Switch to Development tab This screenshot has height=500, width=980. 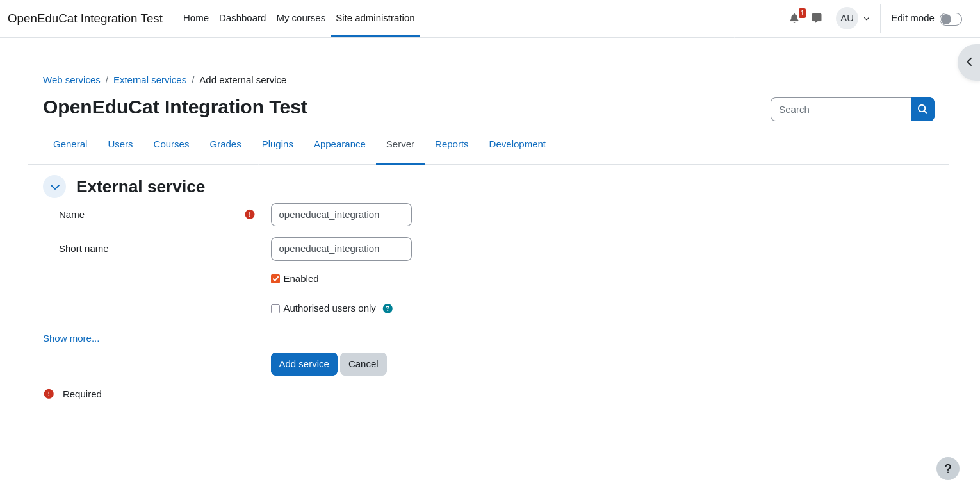(x=518, y=144)
